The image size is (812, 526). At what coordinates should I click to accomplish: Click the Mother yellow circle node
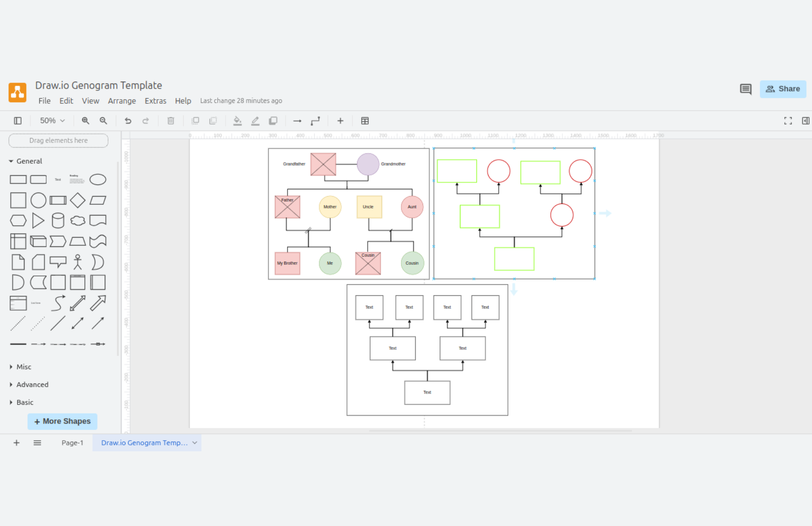pyautogui.click(x=330, y=207)
